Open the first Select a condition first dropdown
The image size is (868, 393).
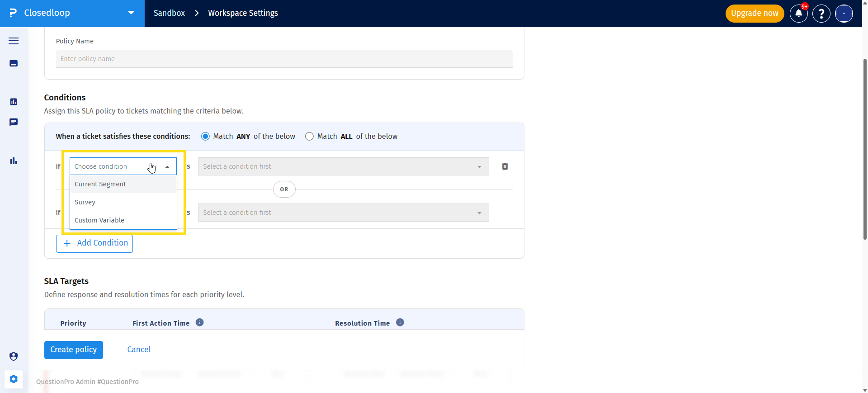tap(344, 166)
